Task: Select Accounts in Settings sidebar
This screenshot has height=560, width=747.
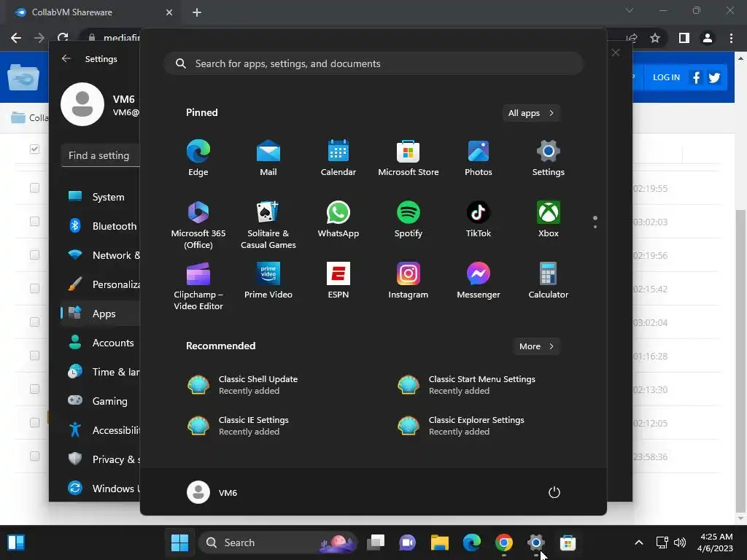Action: pos(101,343)
